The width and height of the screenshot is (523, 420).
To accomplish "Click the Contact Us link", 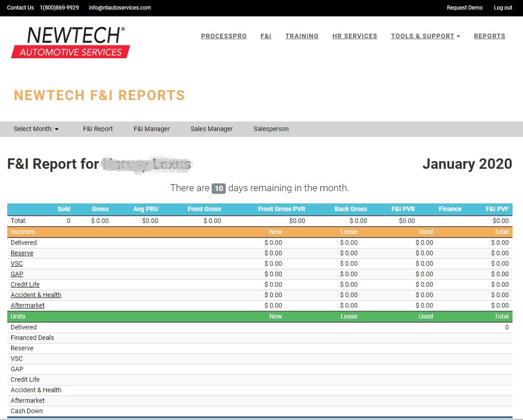I will [x=20, y=8].
